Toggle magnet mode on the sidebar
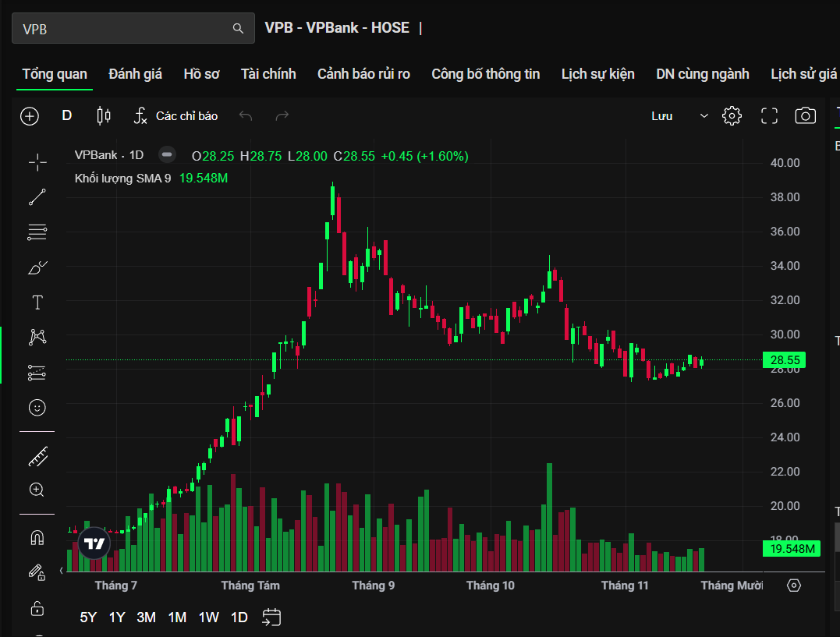 tap(37, 538)
